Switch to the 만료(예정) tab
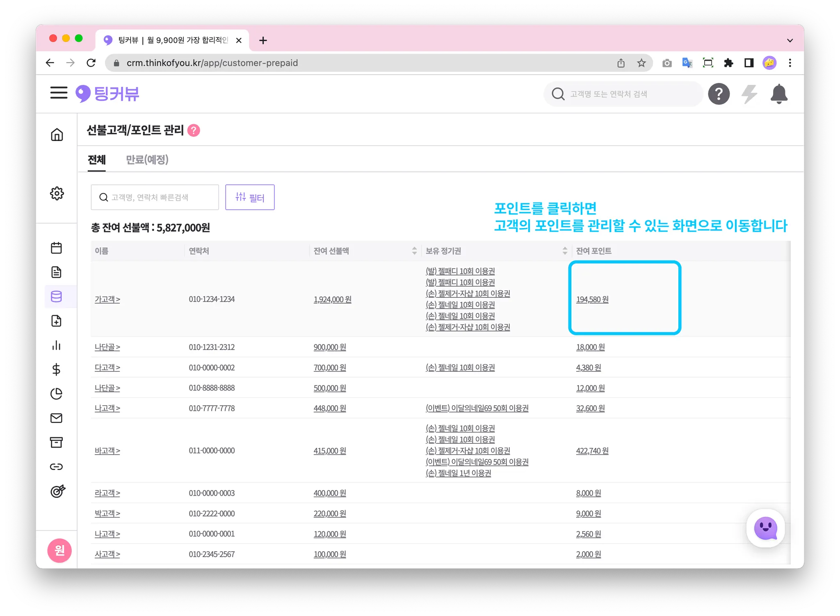 (147, 160)
